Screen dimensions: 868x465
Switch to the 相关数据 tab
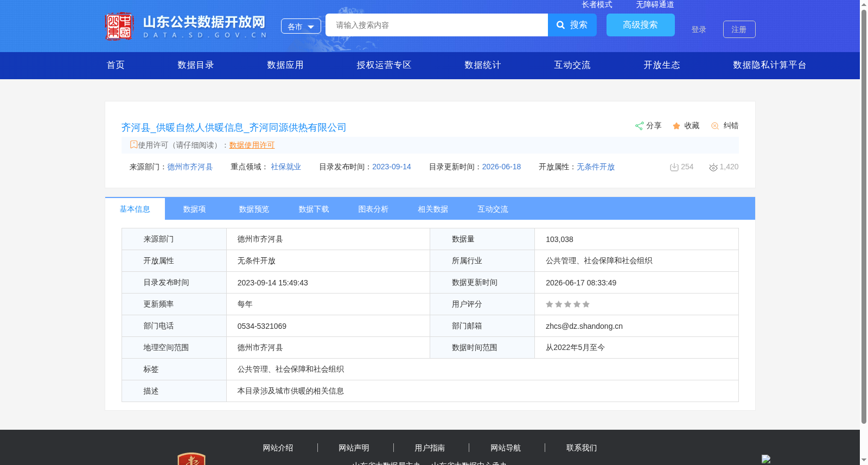coord(433,209)
